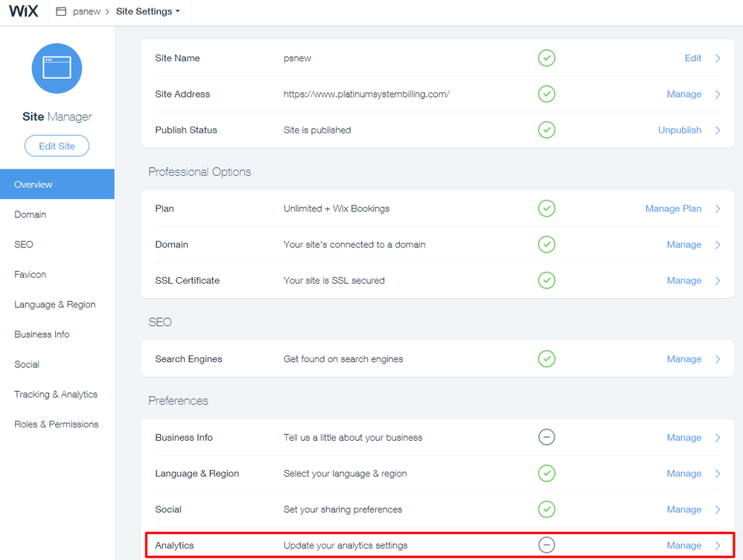
Task: Click the site folder icon in the breadcrumb
Action: coord(60,11)
